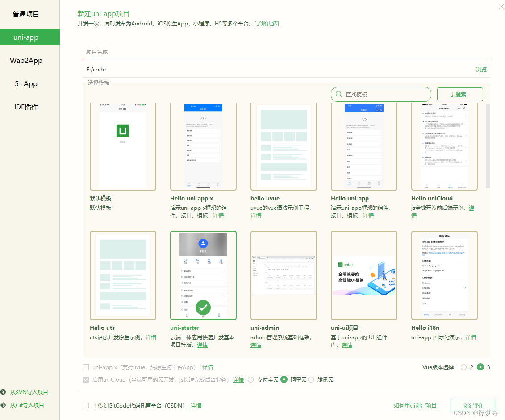The width and height of the screenshot is (505, 420).
Task: Check 上传到GitCode代码托管平台 checkbox
Action: coord(86,406)
